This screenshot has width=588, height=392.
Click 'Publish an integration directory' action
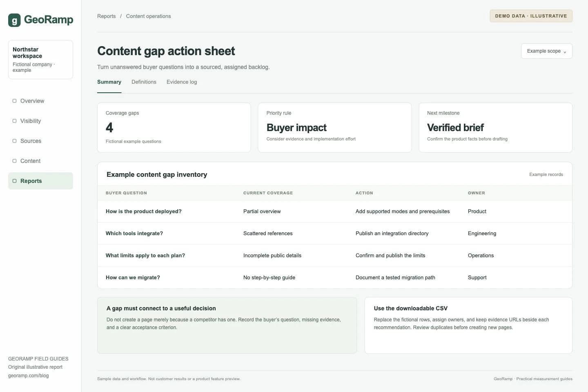tap(392, 234)
